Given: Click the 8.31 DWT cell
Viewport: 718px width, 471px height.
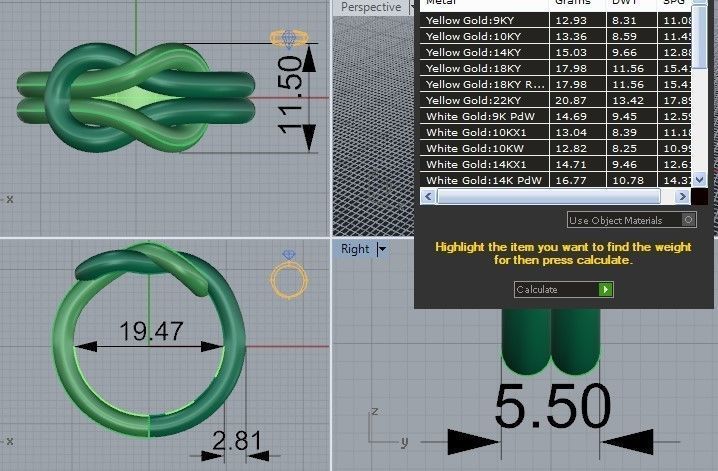Looking at the screenshot, I should [632, 20].
